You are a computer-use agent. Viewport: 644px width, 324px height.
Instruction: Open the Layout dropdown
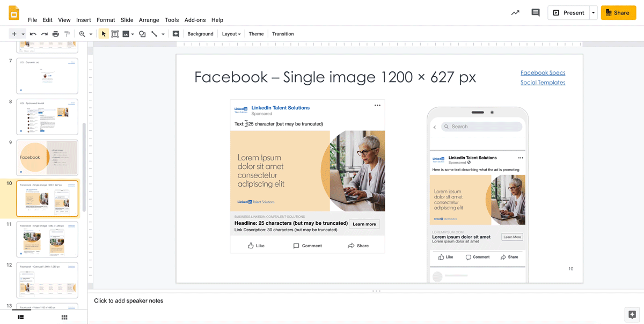coord(231,33)
